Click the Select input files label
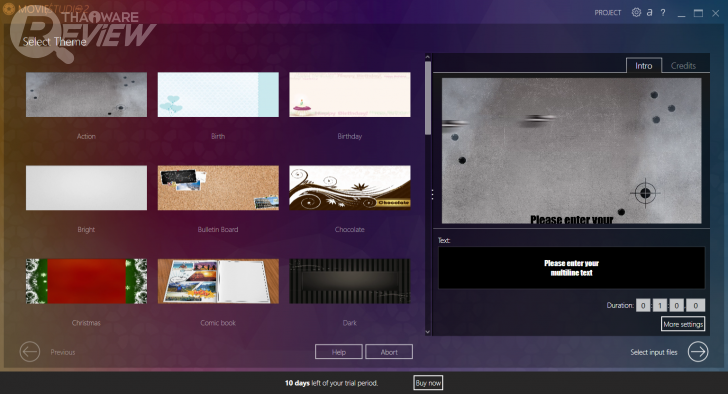Viewport: 728px width, 394px height. [654, 352]
